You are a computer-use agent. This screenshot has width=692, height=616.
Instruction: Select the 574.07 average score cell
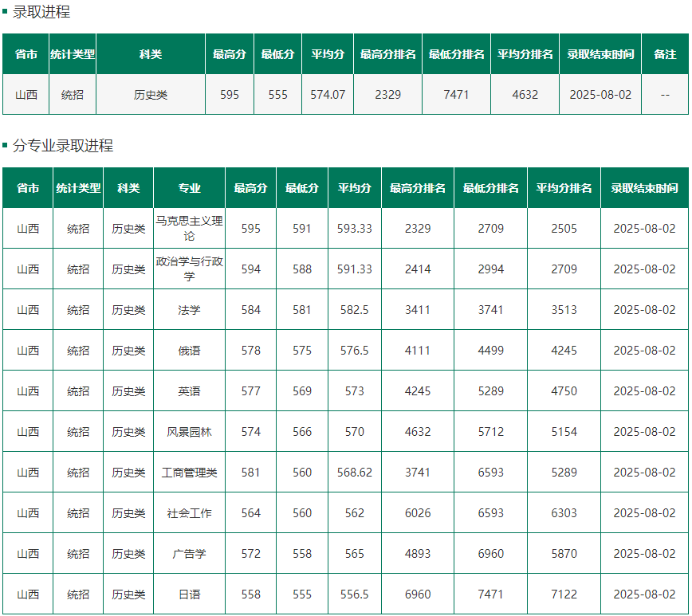328,95
